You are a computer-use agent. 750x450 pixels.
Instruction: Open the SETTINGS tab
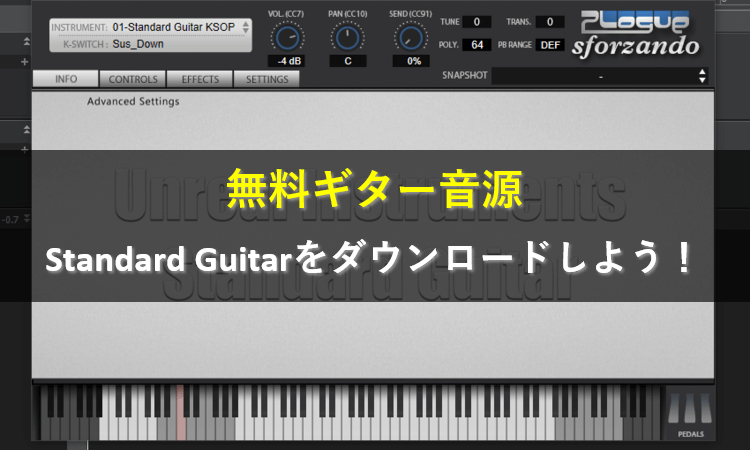pos(267,79)
